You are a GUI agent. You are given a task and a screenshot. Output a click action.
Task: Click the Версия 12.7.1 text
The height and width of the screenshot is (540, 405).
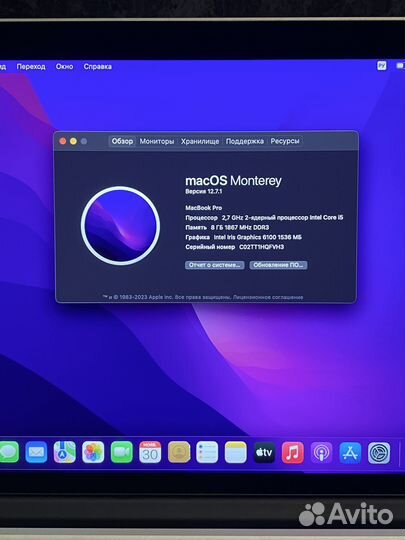click(204, 191)
